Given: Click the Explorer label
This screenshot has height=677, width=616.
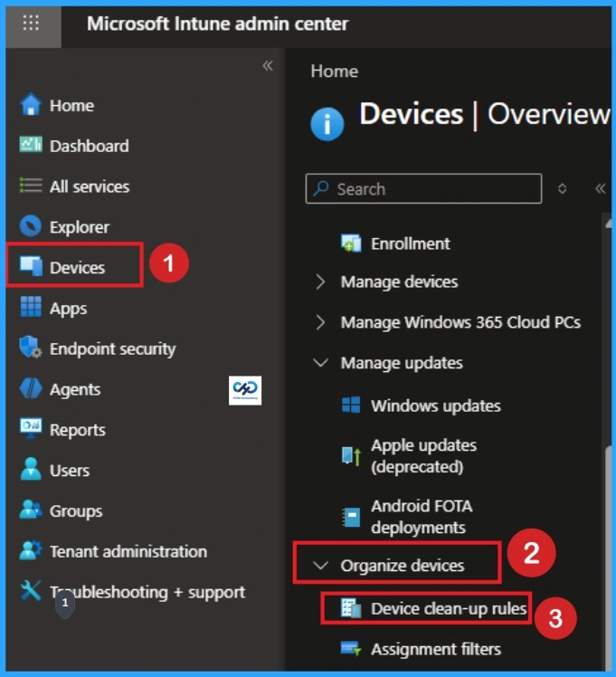Looking at the screenshot, I should click(80, 227).
